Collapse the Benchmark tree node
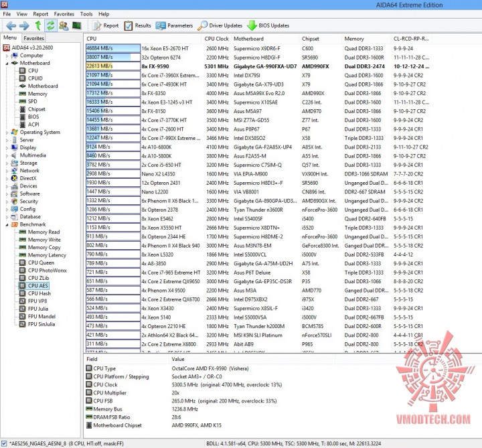Viewport: 482px width, 448px height. [x=7, y=225]
